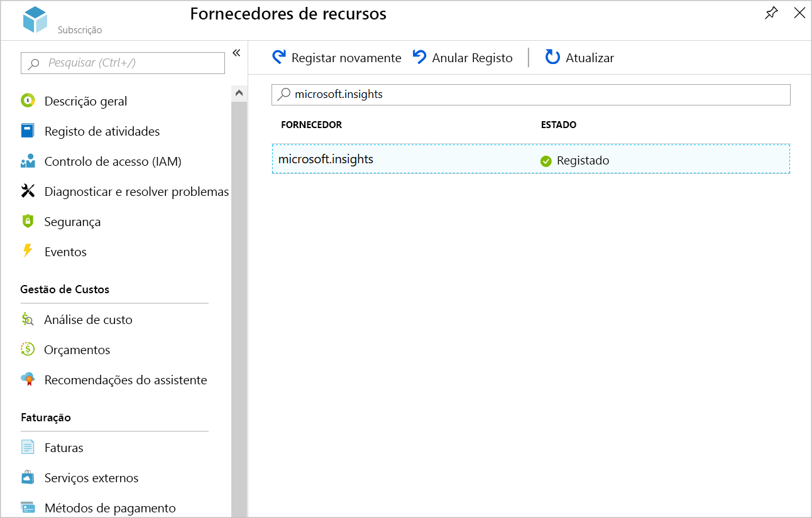
Task: Open Serviços externos
Action: [x=91, y=478]
